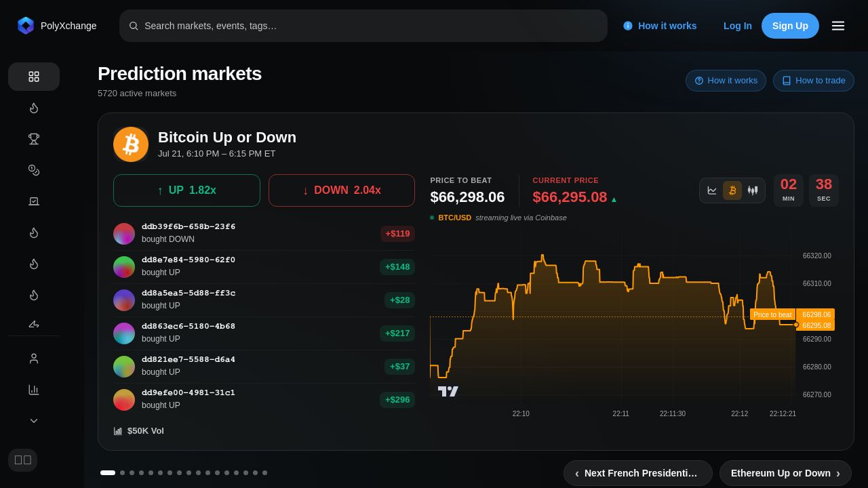Buy UP at 1.82x
868x488 pixels.
186,190
